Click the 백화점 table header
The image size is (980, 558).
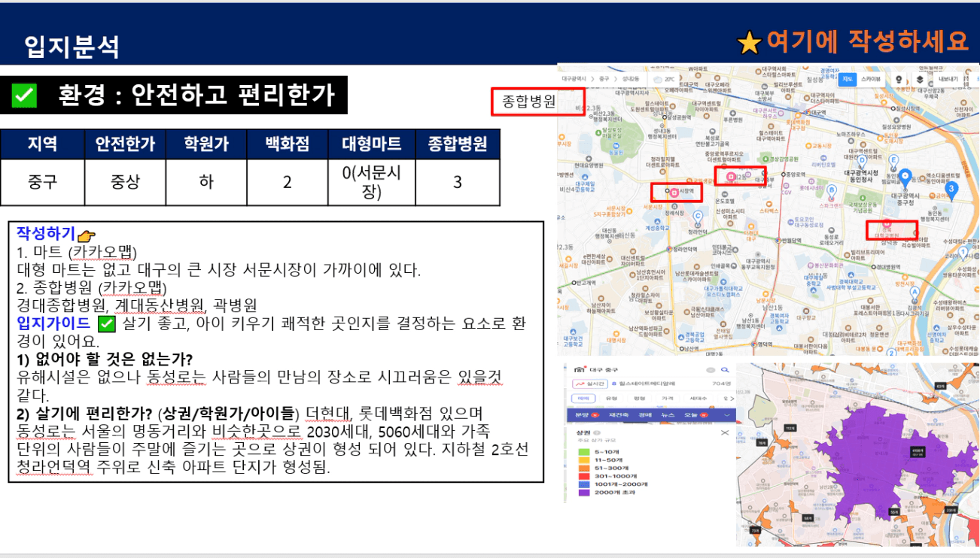pyautogui.click(x=288, y=144)
